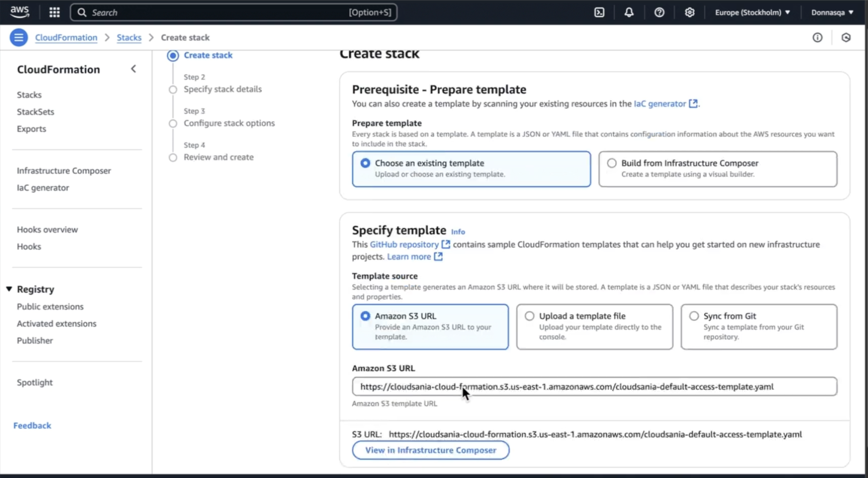Click the Amazon S3 URL input field
The height and width of the screenshot is (478, 868).
point(594,386)
